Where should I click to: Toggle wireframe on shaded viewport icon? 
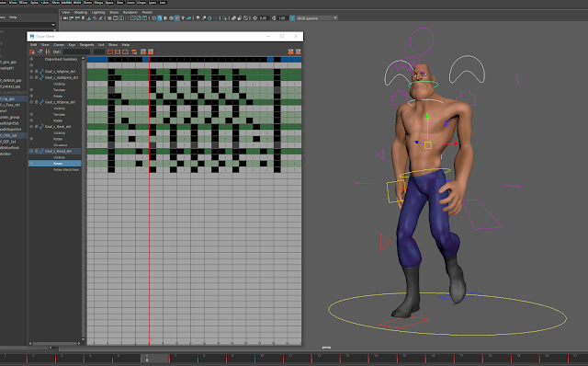click(x=172, y=18)
